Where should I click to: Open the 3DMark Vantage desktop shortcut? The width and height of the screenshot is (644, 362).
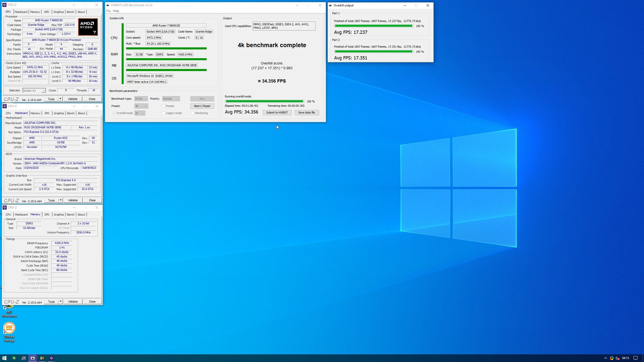click(x=9, y=332)
